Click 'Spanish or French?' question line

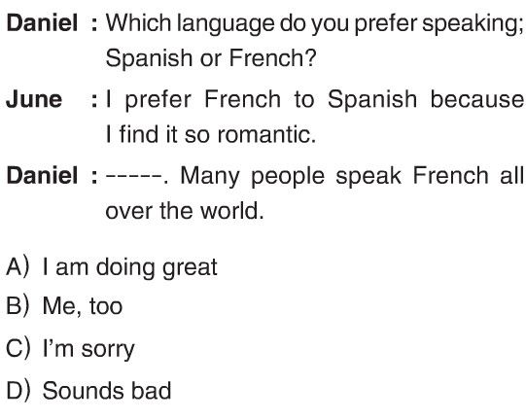coord(211,57)
